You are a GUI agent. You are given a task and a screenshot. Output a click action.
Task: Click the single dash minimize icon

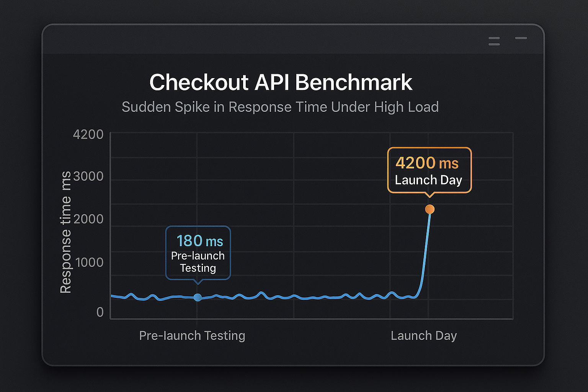521,38
